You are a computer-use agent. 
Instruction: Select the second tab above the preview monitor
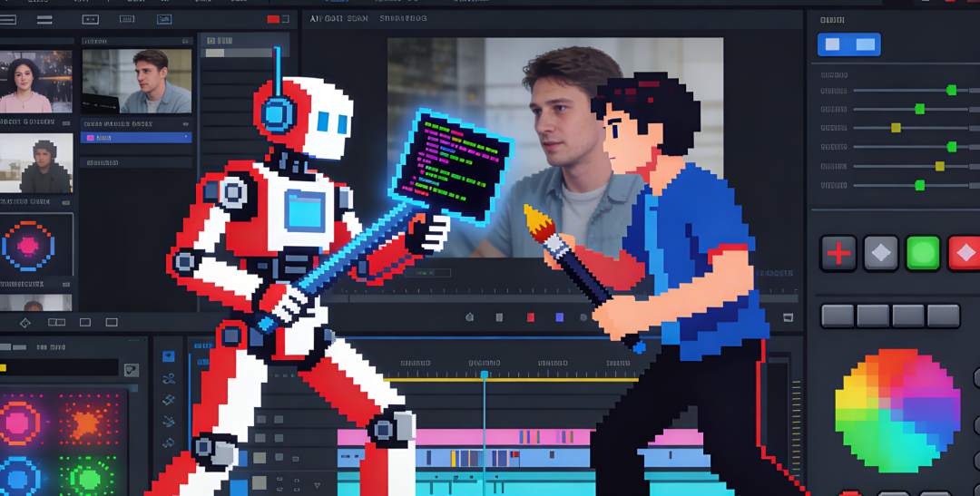point(402,18)
